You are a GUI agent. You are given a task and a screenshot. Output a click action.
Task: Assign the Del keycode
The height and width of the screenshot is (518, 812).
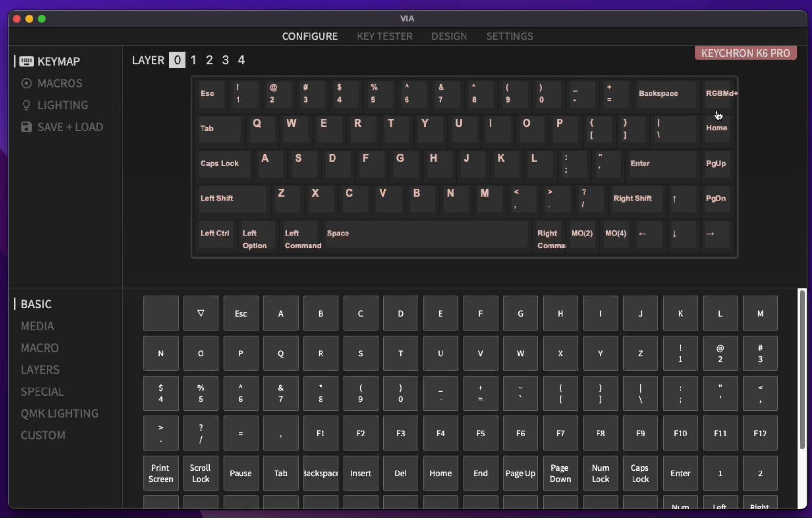point(401,473)
